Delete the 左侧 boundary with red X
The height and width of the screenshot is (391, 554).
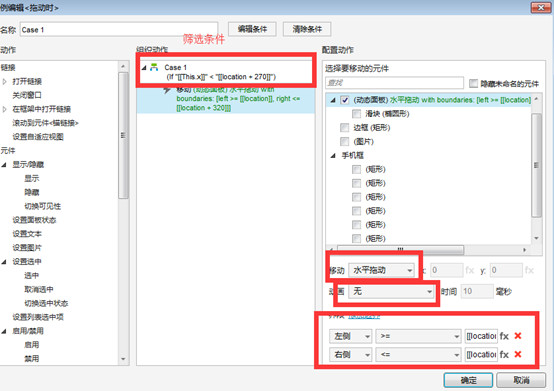click(518, 336)
